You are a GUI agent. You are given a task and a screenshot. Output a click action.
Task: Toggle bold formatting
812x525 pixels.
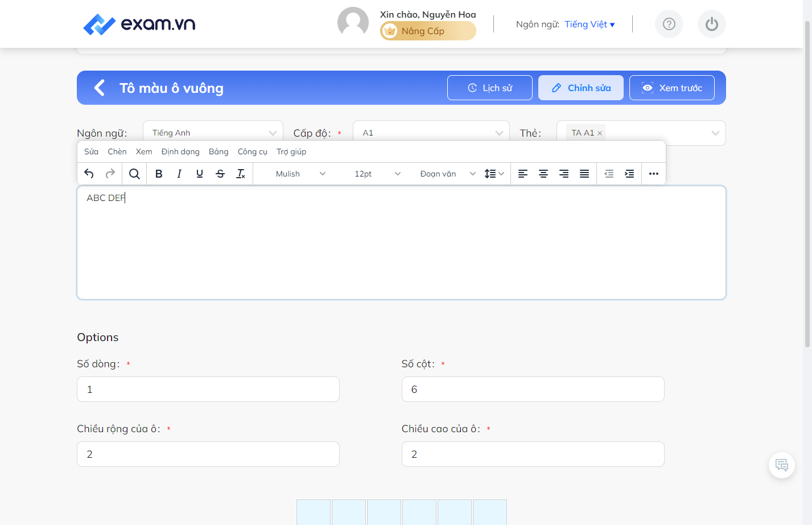[x=159, y=174]
